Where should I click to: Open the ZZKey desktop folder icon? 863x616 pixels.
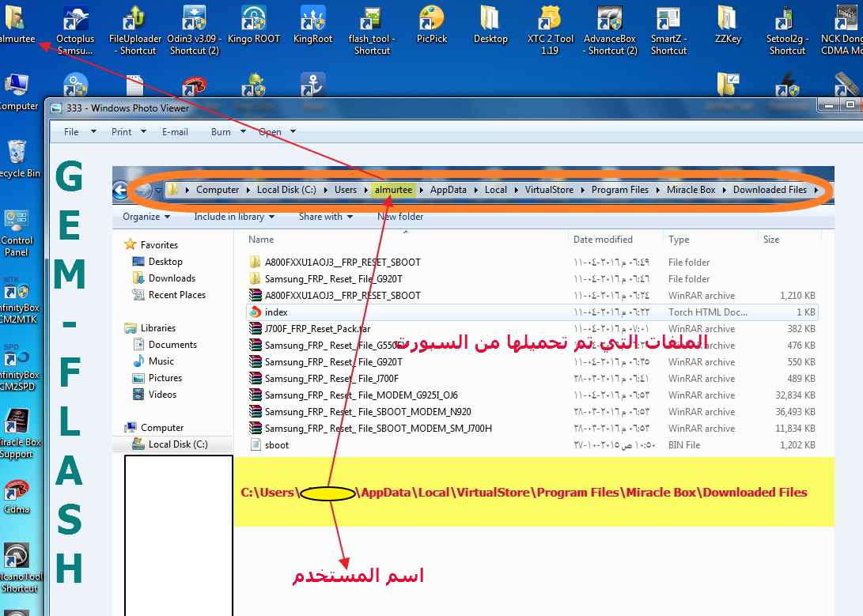coord(728,25)
